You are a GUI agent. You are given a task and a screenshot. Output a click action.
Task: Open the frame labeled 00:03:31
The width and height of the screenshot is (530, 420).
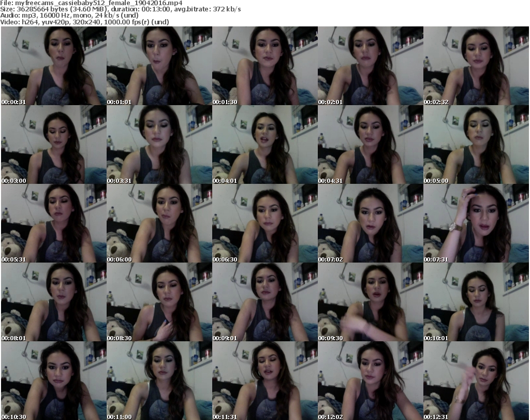(x=159, y=144)
